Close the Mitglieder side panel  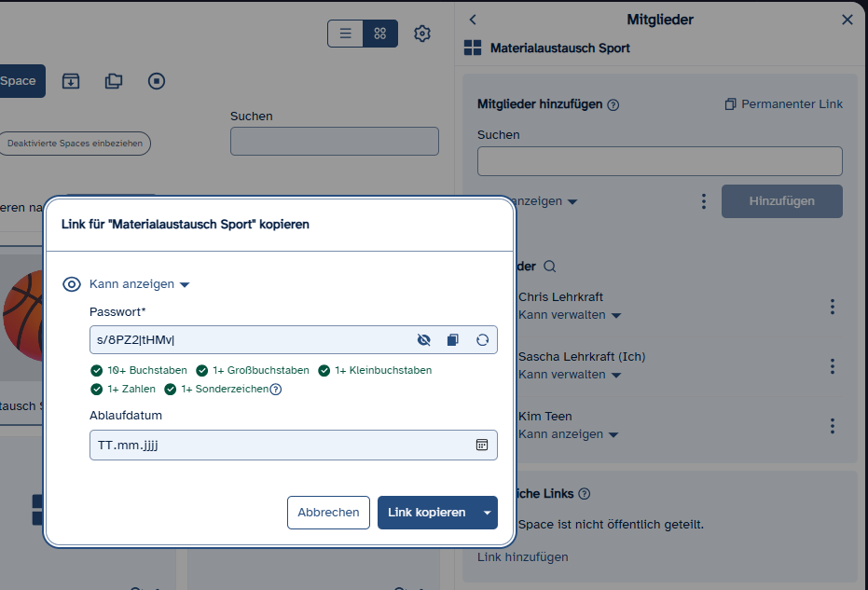847,20
